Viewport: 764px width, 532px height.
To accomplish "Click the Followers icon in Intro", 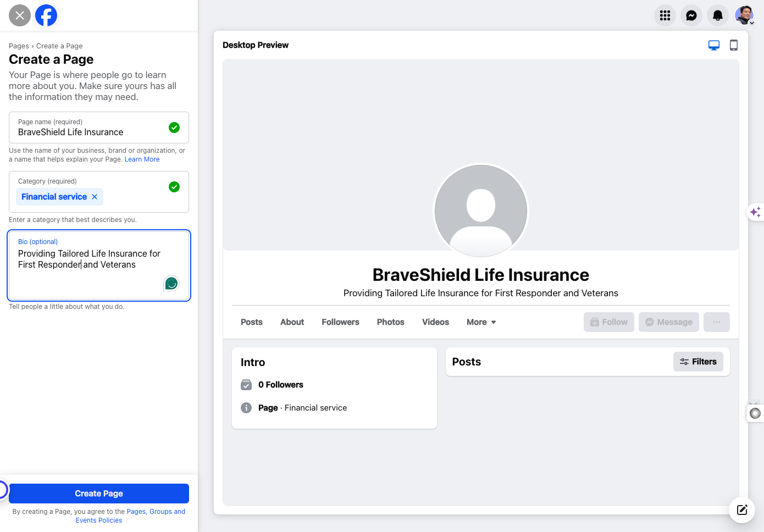I will point(246,385).
